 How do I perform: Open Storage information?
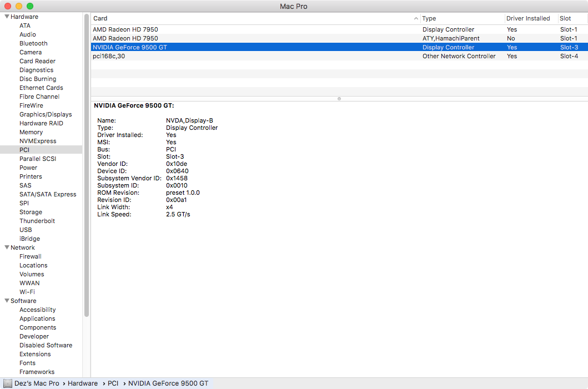(31, 212)
